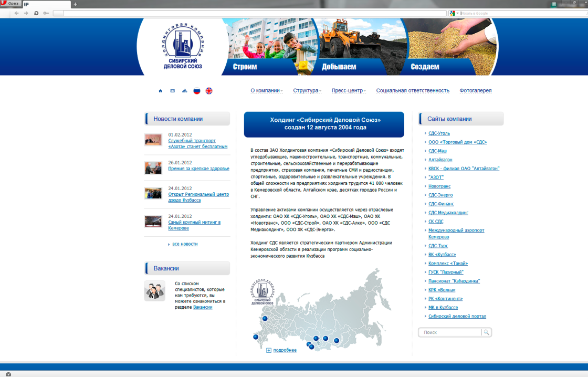Click the Добываем banner section

click(361, 47)
